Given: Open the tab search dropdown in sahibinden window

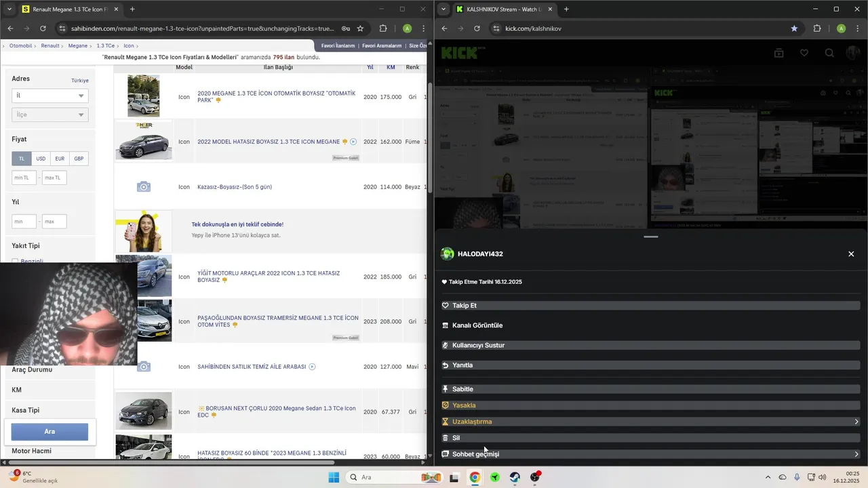Looking at the screenshot, I should pos(9,9).
